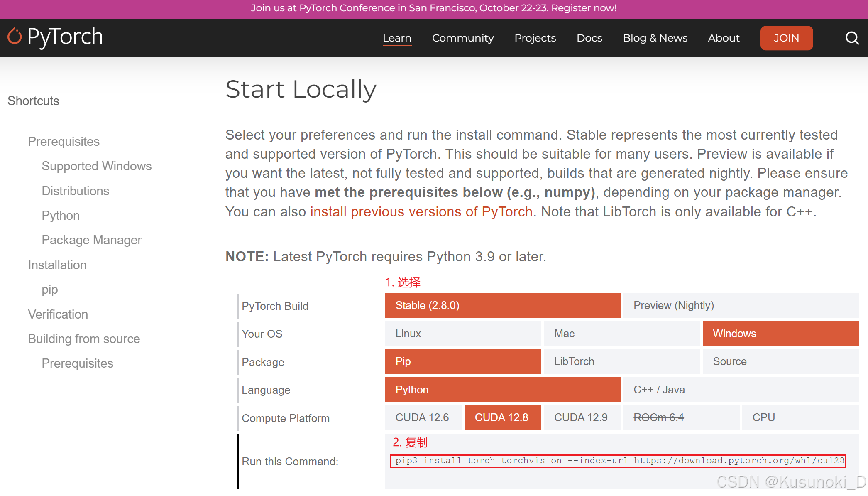868x496 pixels.
Task: Choose Linux as your OS
Action: point(463,334)
